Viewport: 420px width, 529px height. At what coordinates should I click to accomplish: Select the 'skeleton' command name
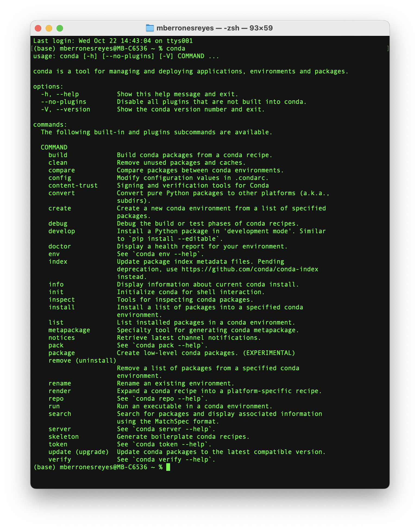(x=63, y=436)
